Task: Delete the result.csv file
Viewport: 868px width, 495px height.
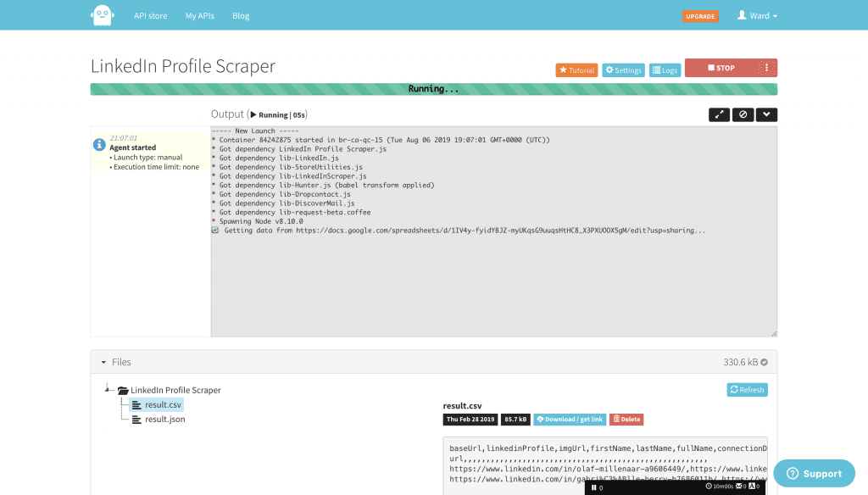Action: coord(626,420)
